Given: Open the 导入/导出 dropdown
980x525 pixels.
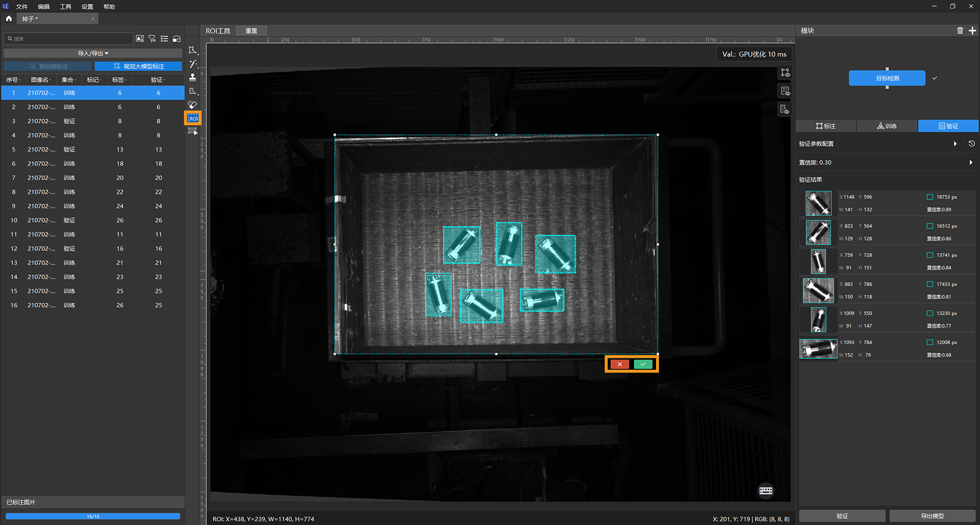Looking at the screenshot, I should click(93, 53).
